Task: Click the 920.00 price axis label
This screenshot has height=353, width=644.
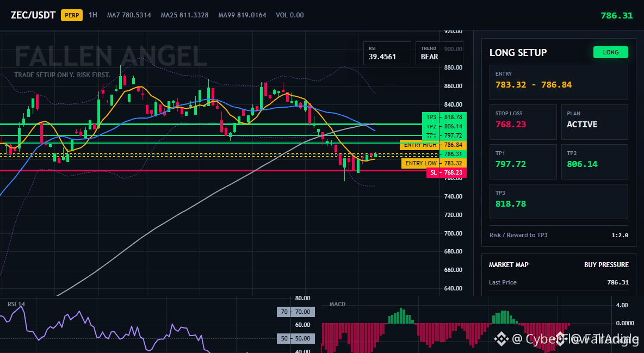Action: 453,31
